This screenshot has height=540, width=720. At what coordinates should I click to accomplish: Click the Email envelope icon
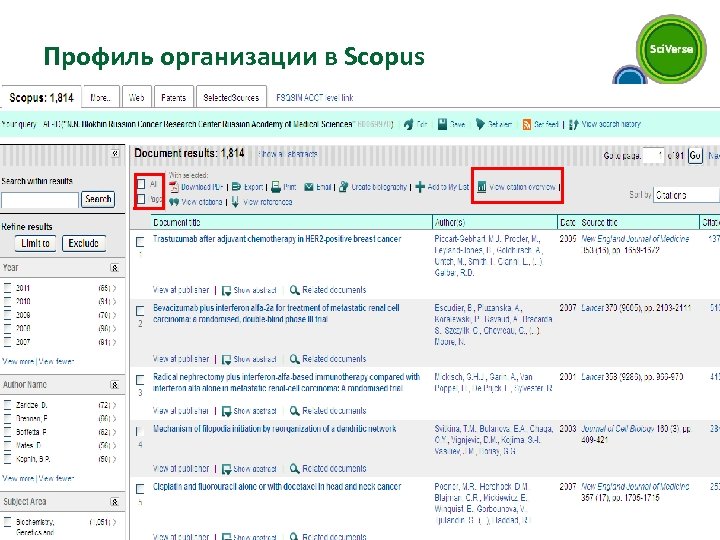309,187
